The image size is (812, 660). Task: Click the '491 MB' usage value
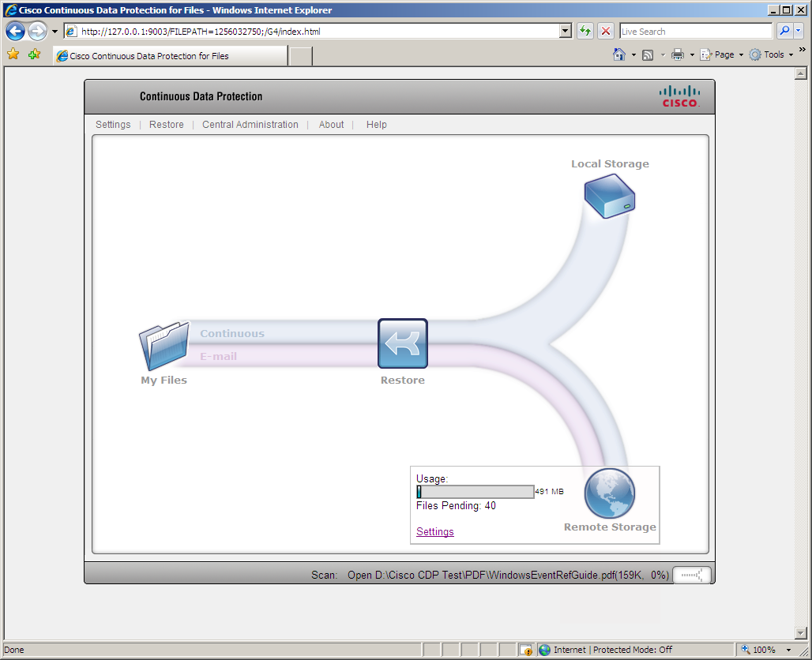pyautogui.click(x=550, y=491)
